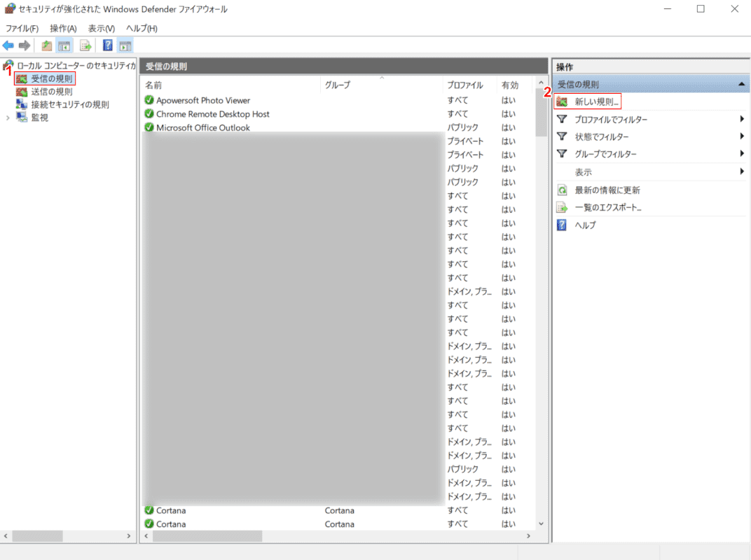
Task: Click 新しい規則... in the action pane
Action: [597, 101]
